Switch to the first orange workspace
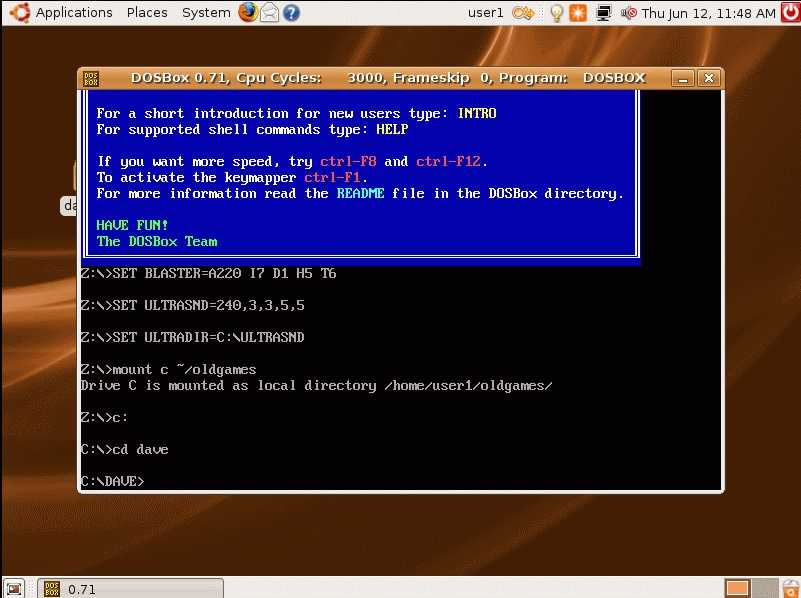 click(x=737, y=588)
